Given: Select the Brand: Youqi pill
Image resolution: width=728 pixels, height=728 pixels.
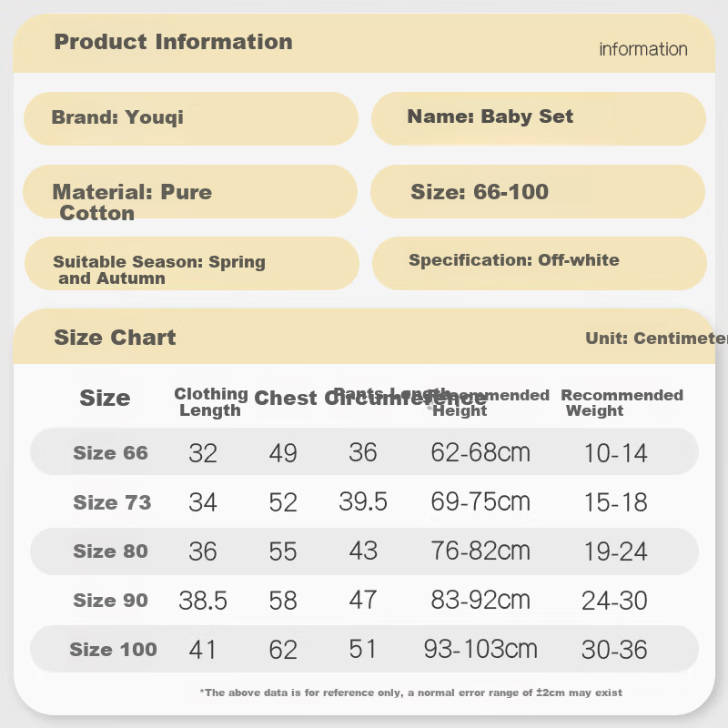Looking at the screenshot, I should pos(191,118).
